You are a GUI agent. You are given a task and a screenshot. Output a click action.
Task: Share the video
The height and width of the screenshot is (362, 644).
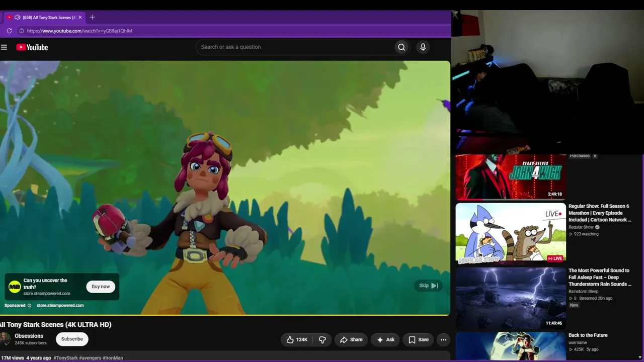pos(351,340)
